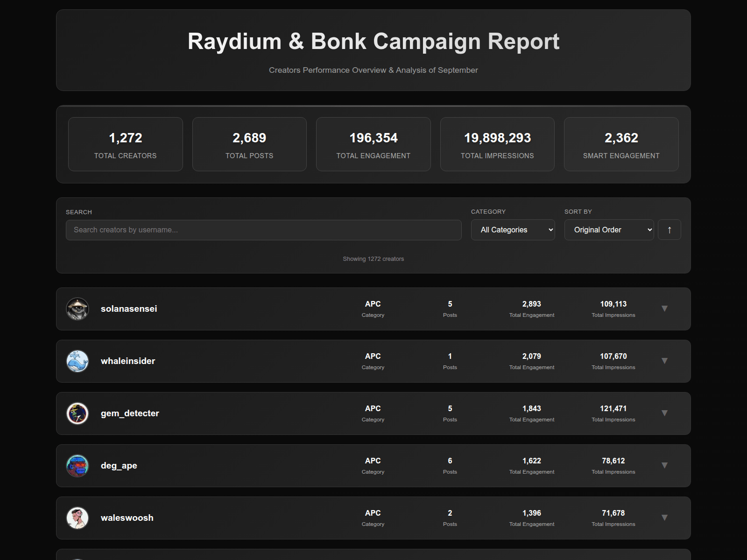747x560 pixels.
Task: Click the Total Creators 1,272 card
Action: tap(126, 144)
